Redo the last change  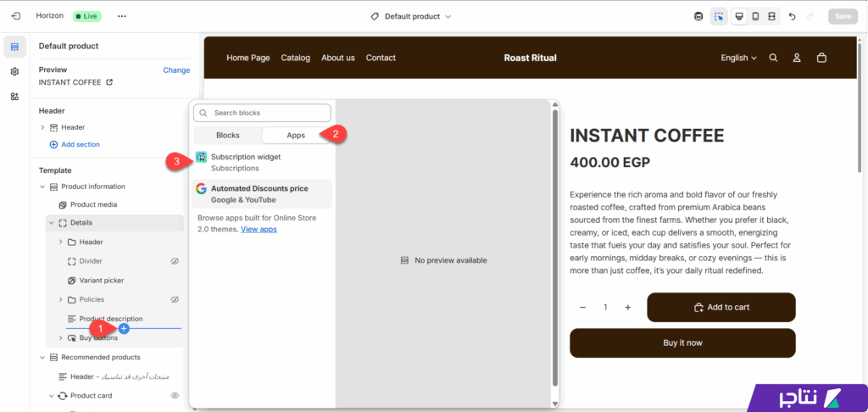810,17
